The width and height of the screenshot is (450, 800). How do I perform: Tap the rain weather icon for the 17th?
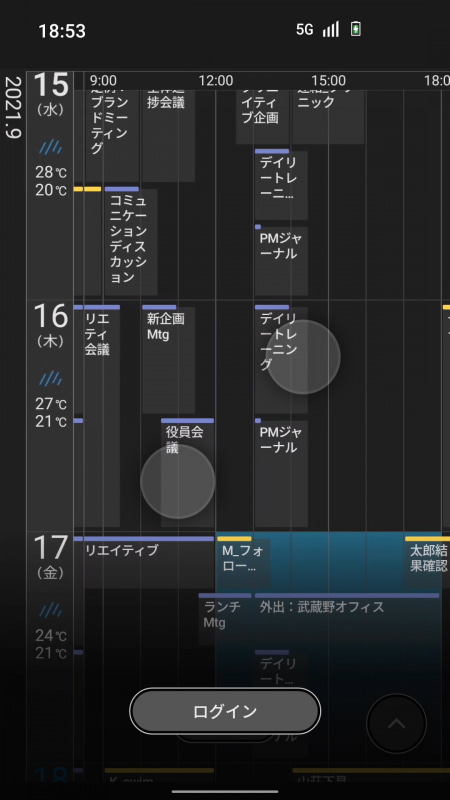pos(51,610)
